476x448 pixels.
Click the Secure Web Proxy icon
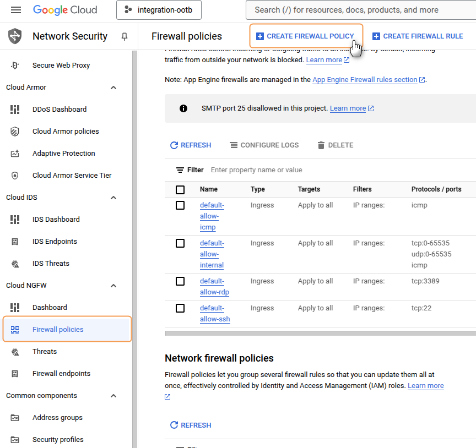(x=15, y=65)
